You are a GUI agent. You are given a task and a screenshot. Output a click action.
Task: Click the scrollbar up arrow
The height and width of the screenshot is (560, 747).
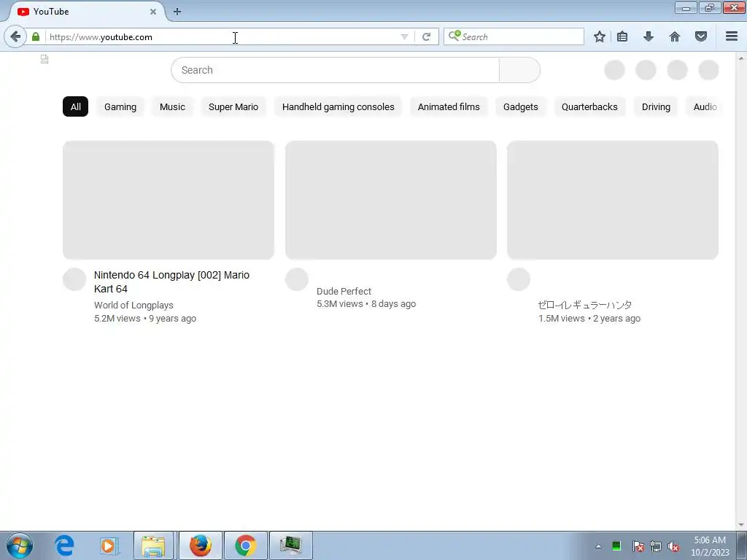(741, 58)
